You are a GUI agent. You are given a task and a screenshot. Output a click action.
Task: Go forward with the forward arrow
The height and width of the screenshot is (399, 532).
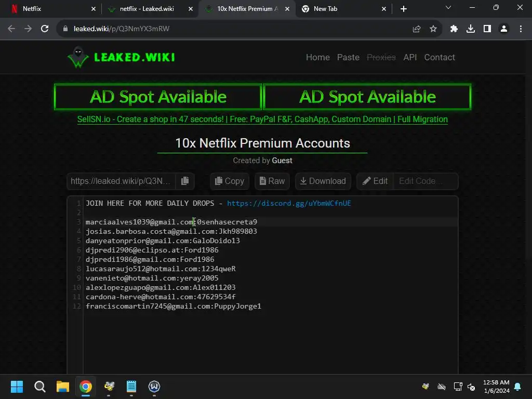[28, 29]
